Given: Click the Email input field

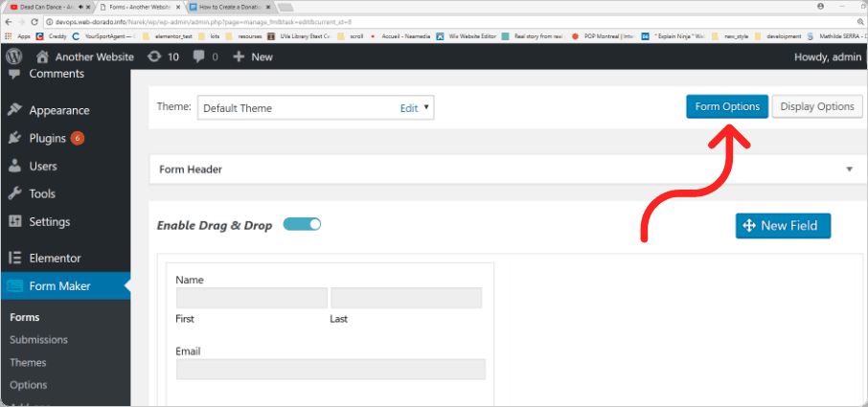Looking at the screenshot, I should coord(331,370).
